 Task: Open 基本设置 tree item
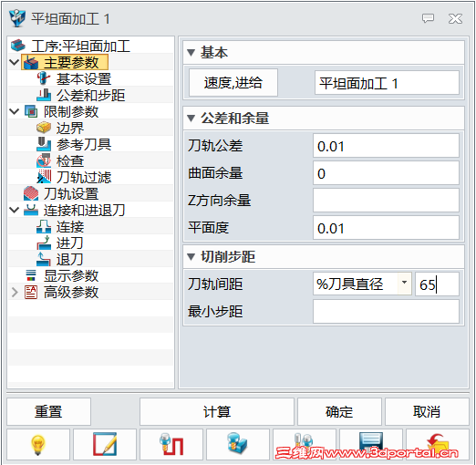(84, 78)
